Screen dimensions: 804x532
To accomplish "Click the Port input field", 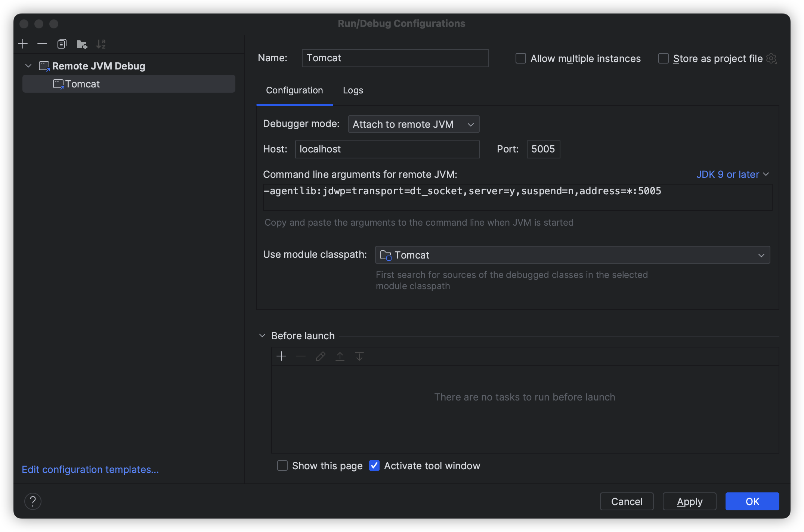I will click(x=543, y=149).
